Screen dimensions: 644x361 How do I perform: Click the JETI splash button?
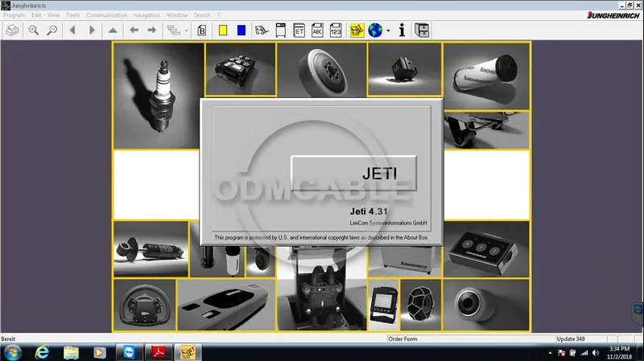pos(353,173)
